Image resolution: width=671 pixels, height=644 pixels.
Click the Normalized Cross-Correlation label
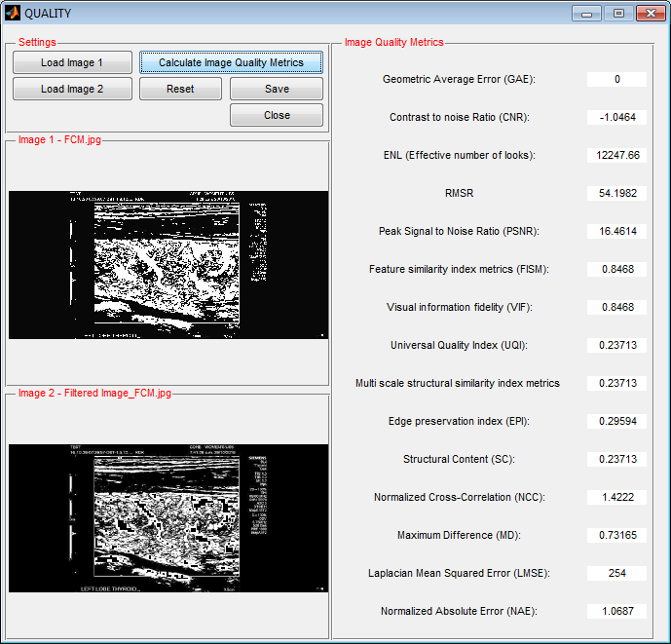point(459,497)
